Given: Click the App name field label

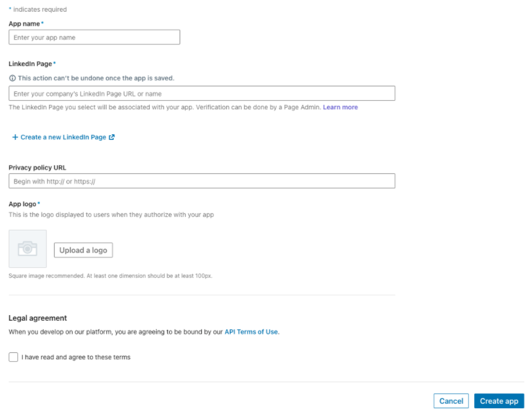Looking at the screenshot, I should point(24,24).
